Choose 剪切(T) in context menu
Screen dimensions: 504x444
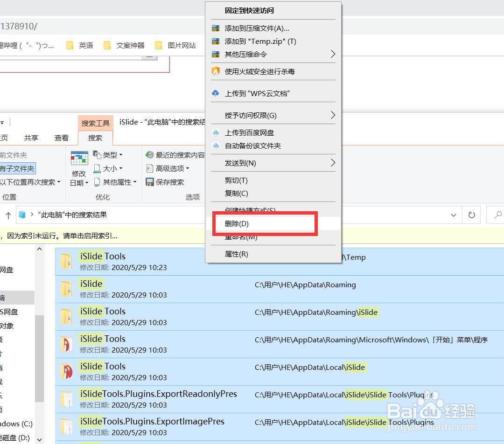click(x=273, y=180)
